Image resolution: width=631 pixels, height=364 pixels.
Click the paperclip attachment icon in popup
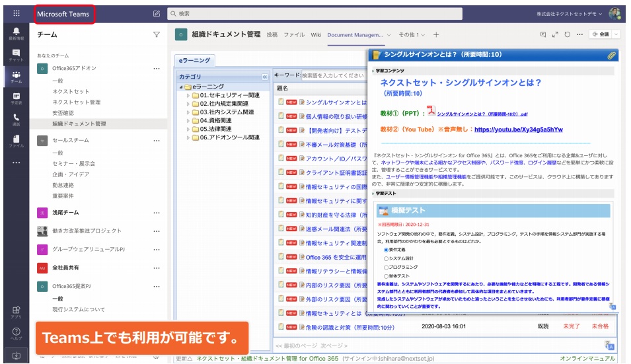(611, 55)
